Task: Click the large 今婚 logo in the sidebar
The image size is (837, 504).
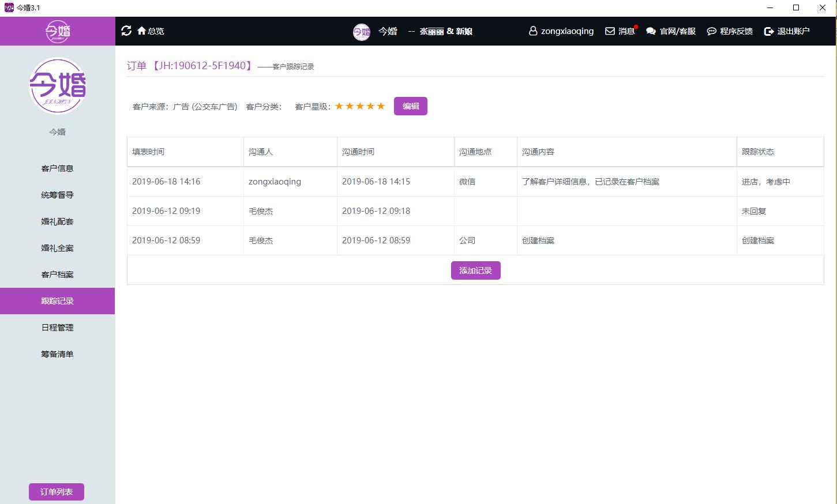Action: (x=57, y=86)
